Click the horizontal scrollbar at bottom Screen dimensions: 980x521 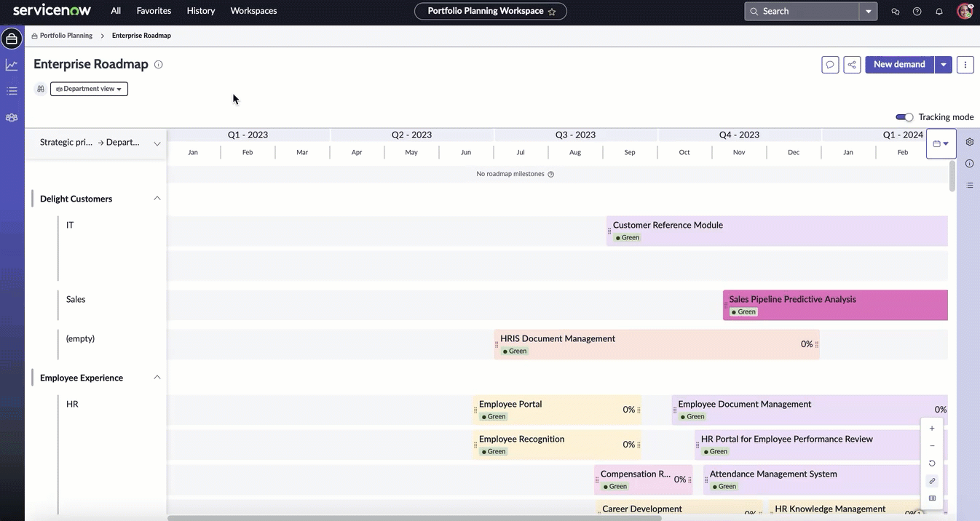point(414,518)
